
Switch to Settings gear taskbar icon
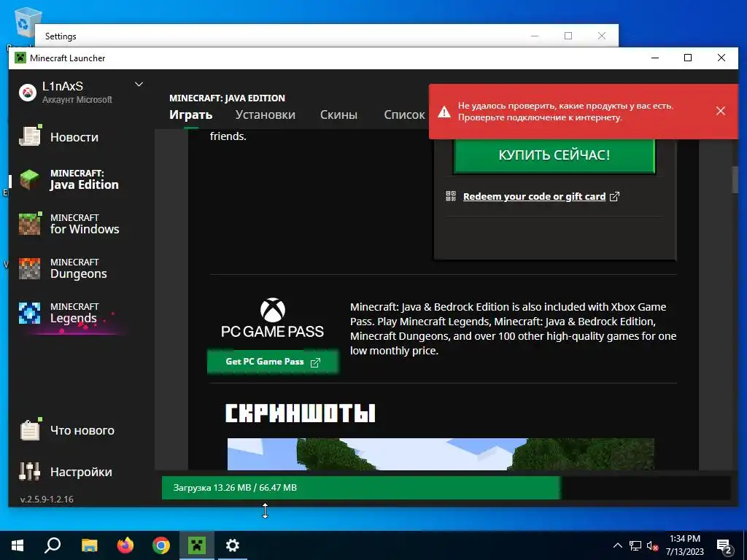pyautogui.click(x=233, y=545)
